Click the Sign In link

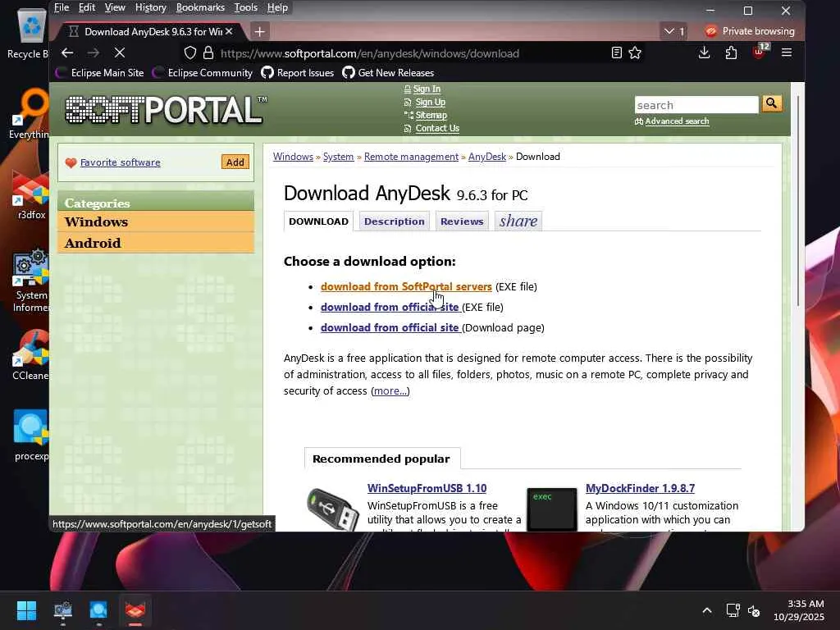pyautogui.click(x=427, y=89)
